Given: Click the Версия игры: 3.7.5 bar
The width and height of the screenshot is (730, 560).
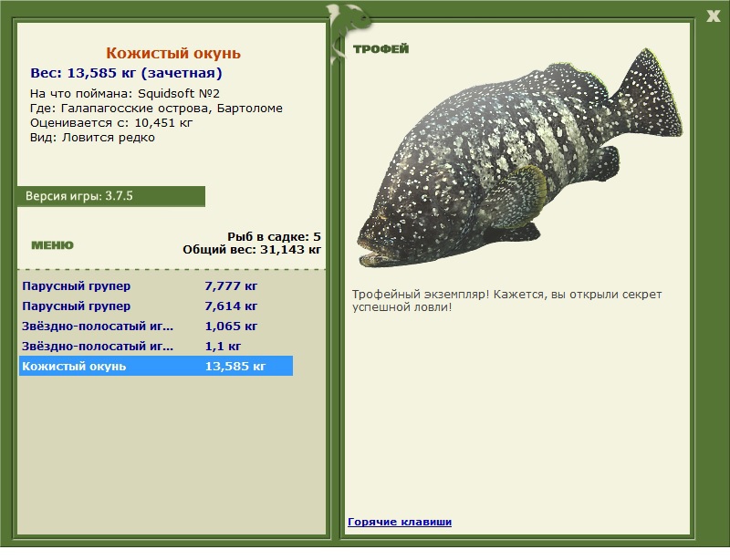Looking at the screenshot, I should (x=110, y=196).
